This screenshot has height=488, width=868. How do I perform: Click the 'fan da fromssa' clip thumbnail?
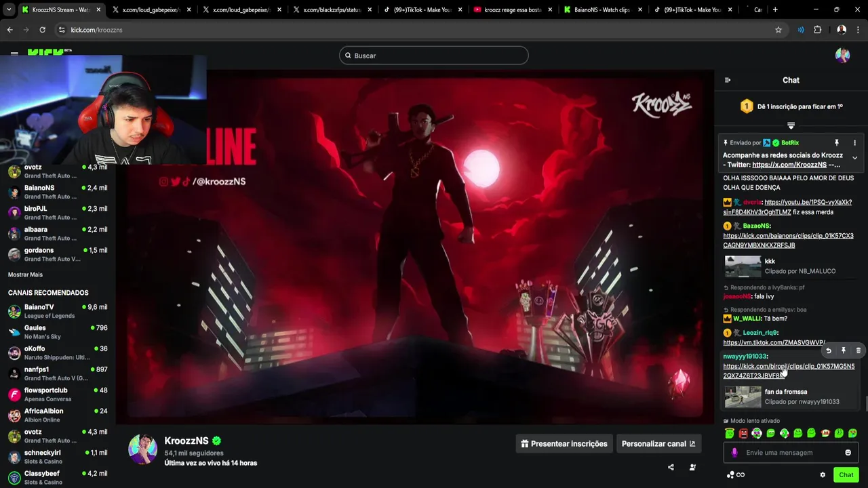click(743, 396)
